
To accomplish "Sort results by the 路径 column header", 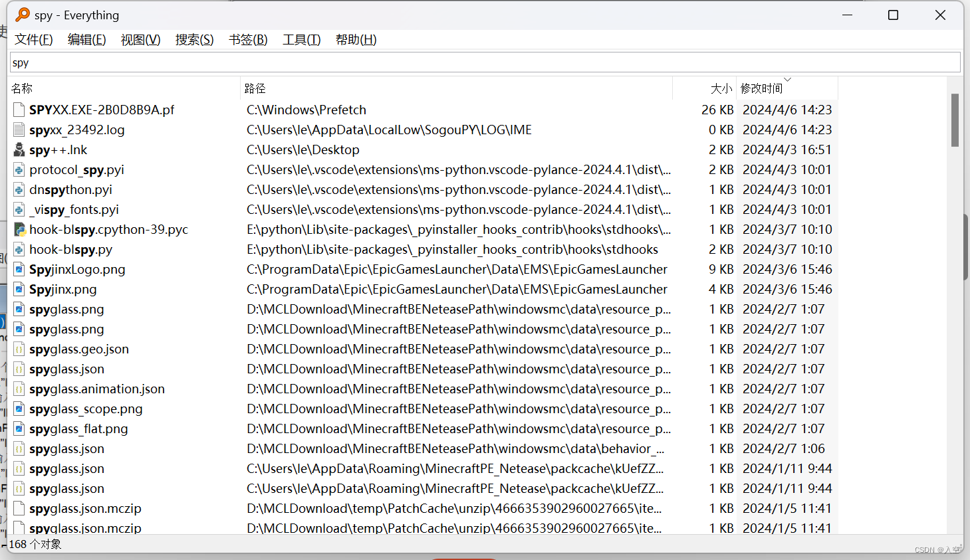I will click(x=456, y=88).
